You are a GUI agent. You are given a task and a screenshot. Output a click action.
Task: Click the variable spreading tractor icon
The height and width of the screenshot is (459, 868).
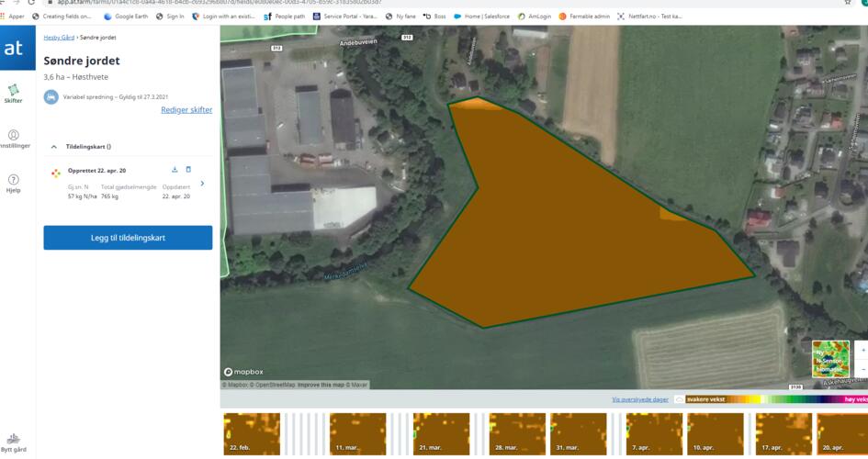[x=51, y=96]
